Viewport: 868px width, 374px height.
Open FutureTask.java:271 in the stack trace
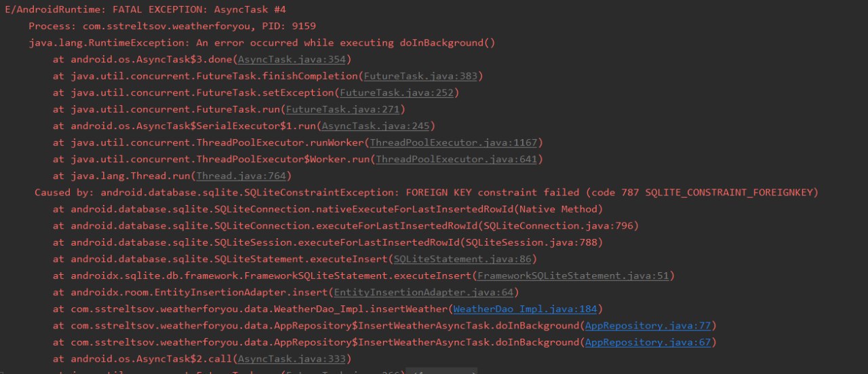343,109
